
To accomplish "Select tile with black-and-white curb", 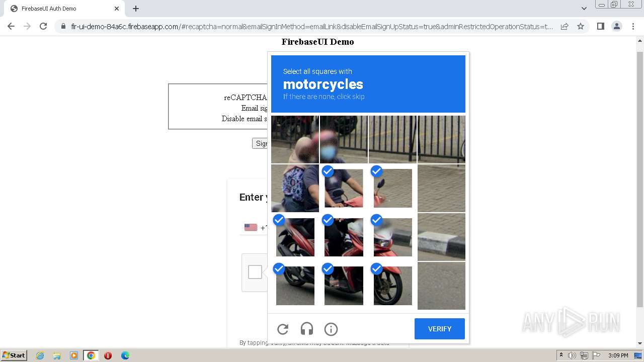I will point(441,237).
